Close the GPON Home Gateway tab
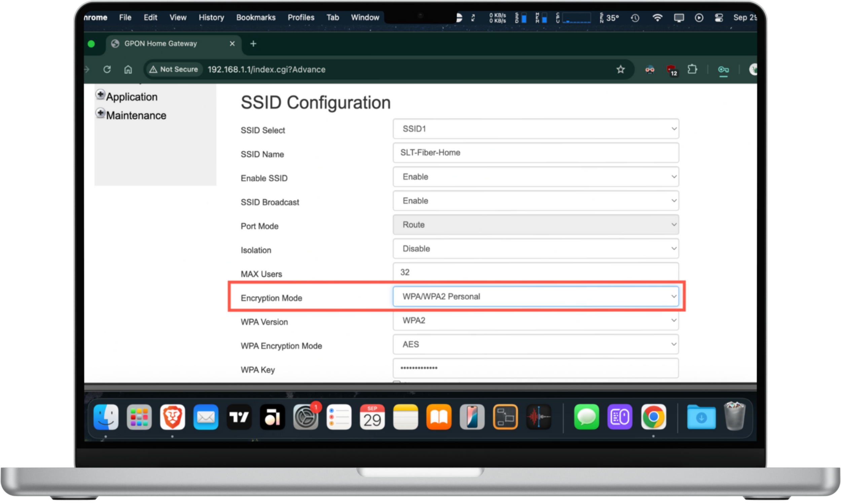This screenshot has width=841, height=504. pyautogui.click(x=232, y=43)
